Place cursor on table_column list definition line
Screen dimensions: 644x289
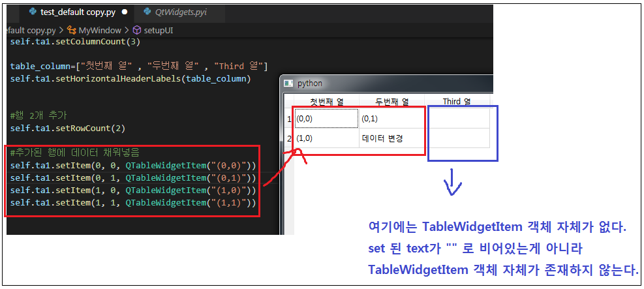[139, 66]
